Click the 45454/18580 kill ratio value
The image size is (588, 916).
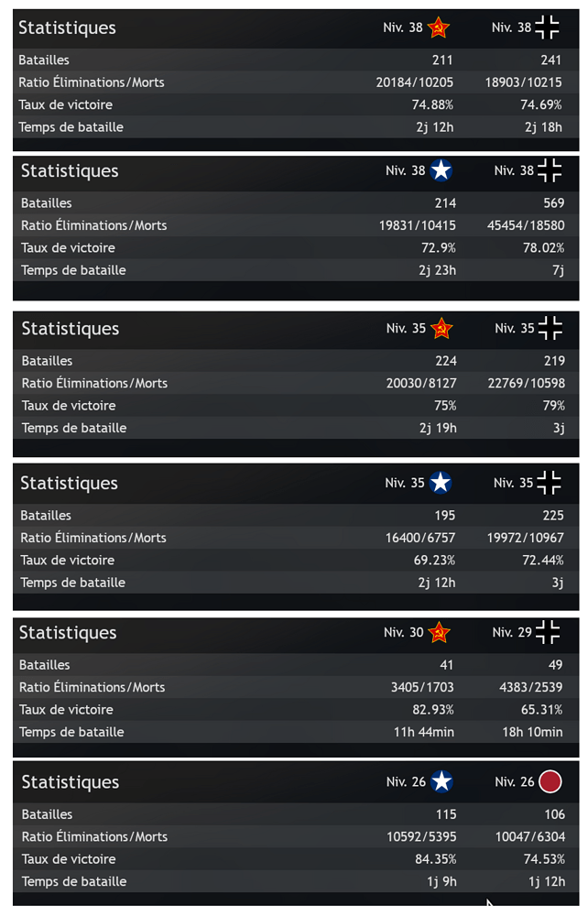click(x=526, y=225)
